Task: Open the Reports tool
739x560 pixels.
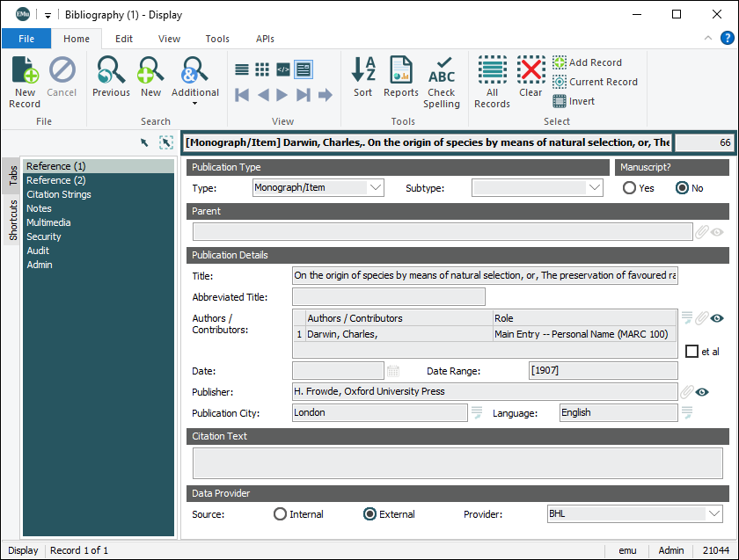Action: click(401, 77)
